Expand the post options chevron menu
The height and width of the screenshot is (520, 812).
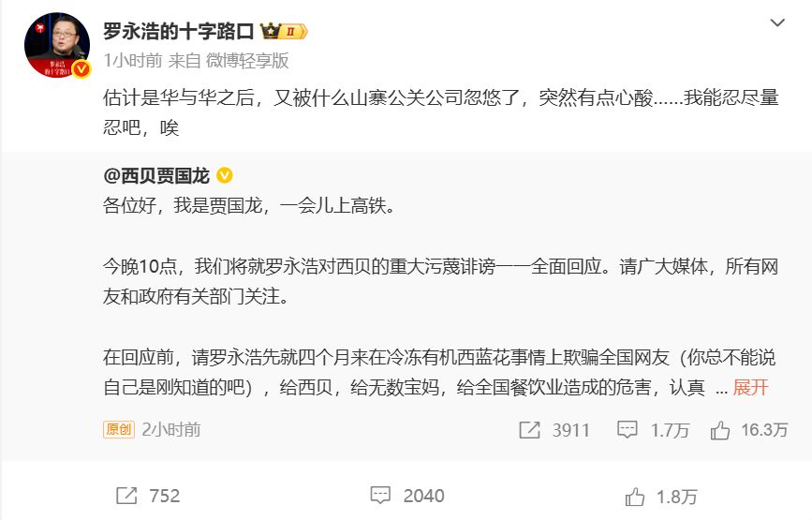coord(776,22)
